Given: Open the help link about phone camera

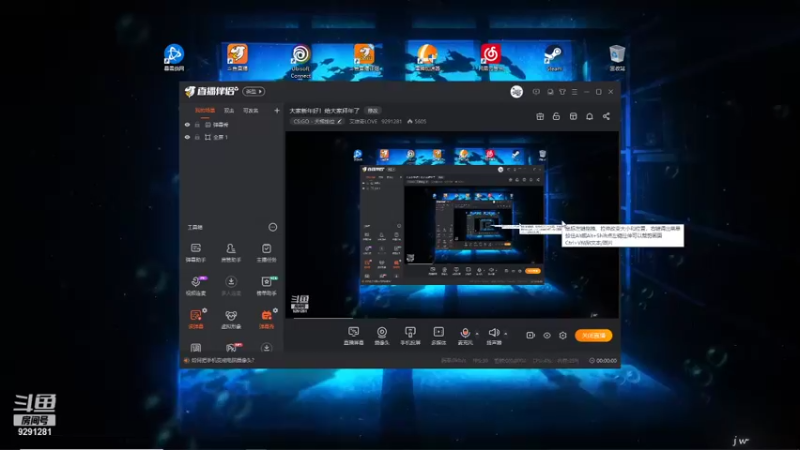Looking at the screenshot, I should tap(222, 360).
